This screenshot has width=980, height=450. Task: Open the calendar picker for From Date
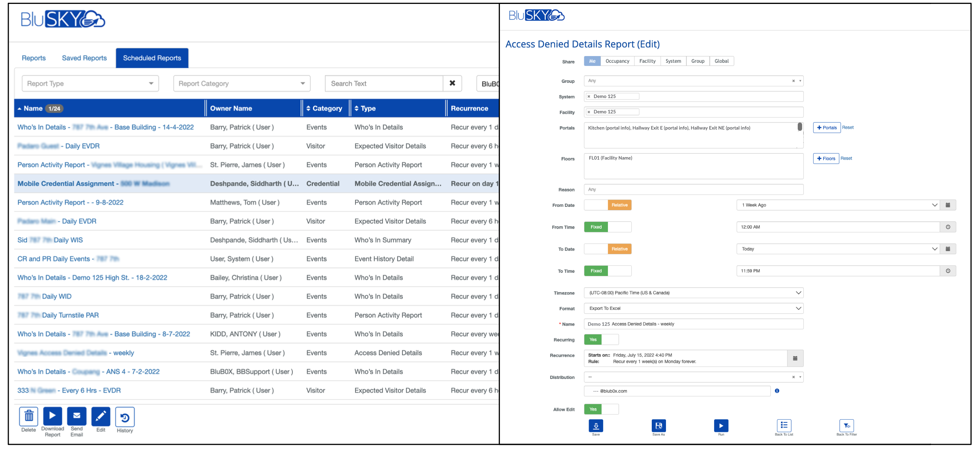(948, 205)
